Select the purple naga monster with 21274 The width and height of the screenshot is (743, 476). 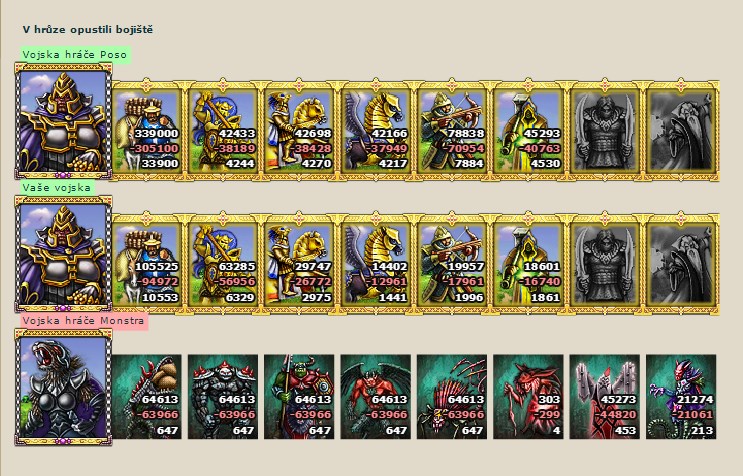pos(681,397)
